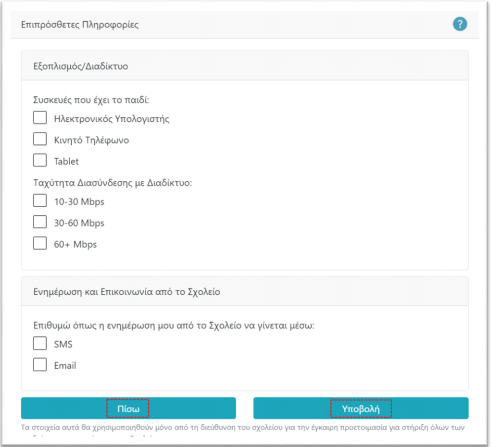The image size is (491, 447).
Task: Click the Επιθυμώ όπως η ενημέρωση question text
Action: [x=174, y=325]
